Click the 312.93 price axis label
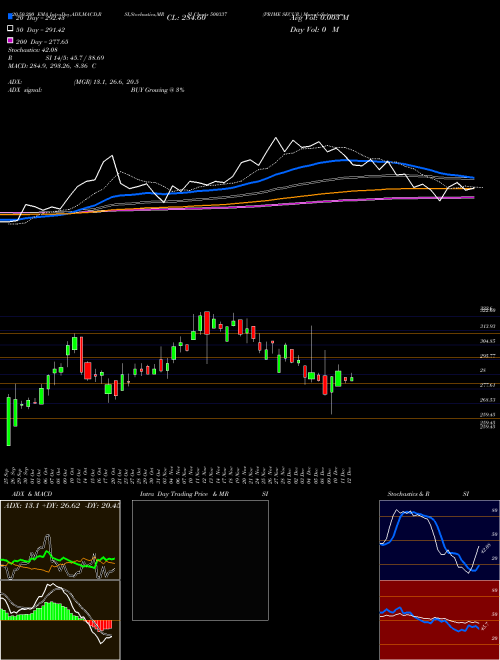 click(488, 326)
